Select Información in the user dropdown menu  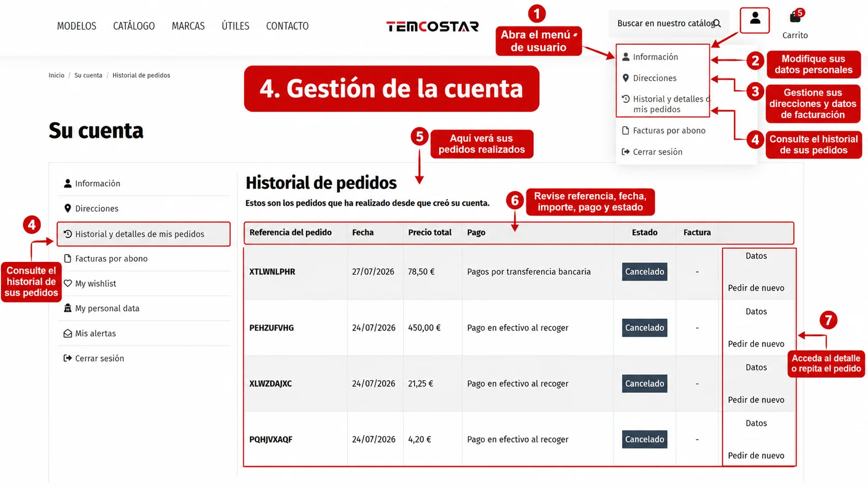tap(655, 57)
